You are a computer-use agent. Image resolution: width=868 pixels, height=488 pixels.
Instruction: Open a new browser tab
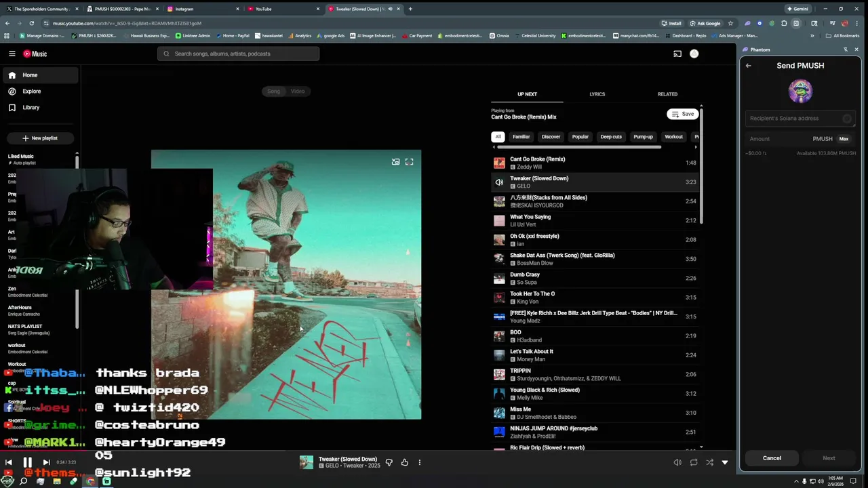point(410,9)
